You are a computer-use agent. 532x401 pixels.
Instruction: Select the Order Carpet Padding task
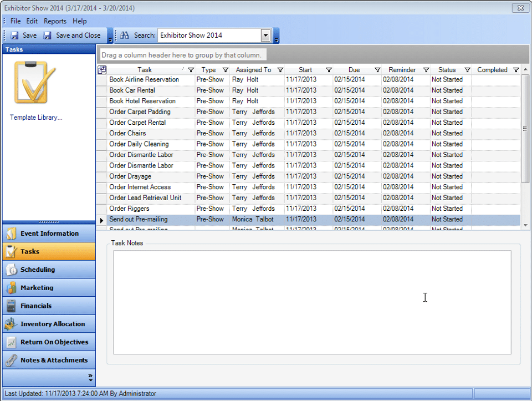coord(308,111)
